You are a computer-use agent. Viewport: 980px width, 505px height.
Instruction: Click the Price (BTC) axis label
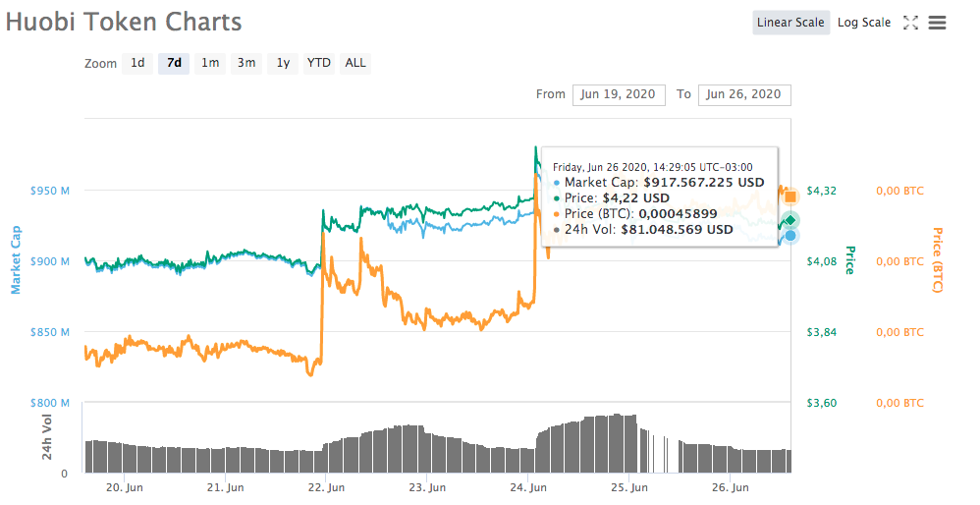pos(937,260)
